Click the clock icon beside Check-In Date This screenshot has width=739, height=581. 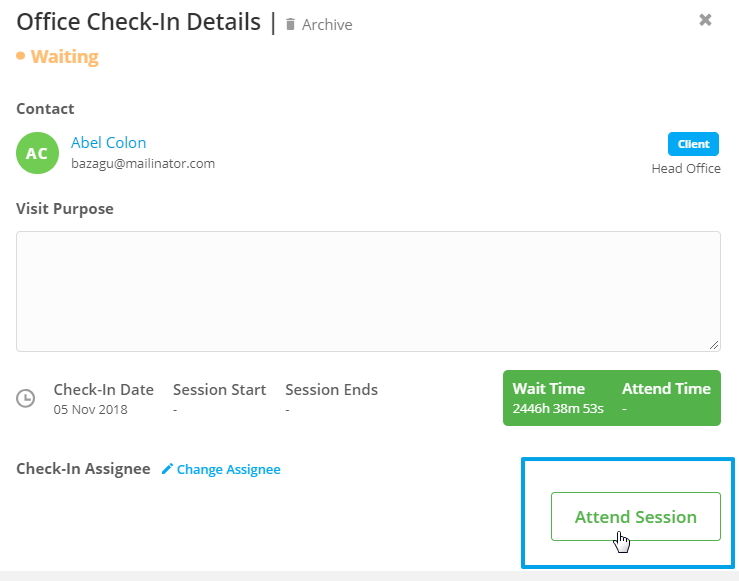25,398
